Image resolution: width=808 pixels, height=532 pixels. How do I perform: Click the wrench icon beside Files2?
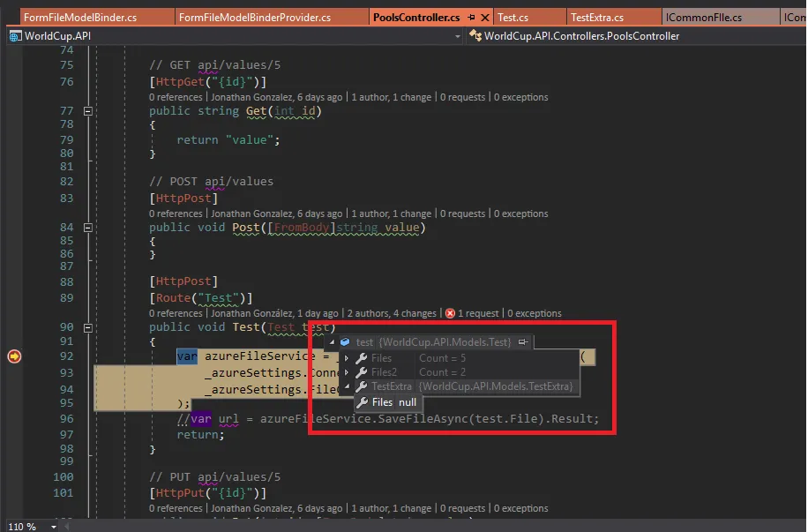pyautogui.click(x=362, y=372)
